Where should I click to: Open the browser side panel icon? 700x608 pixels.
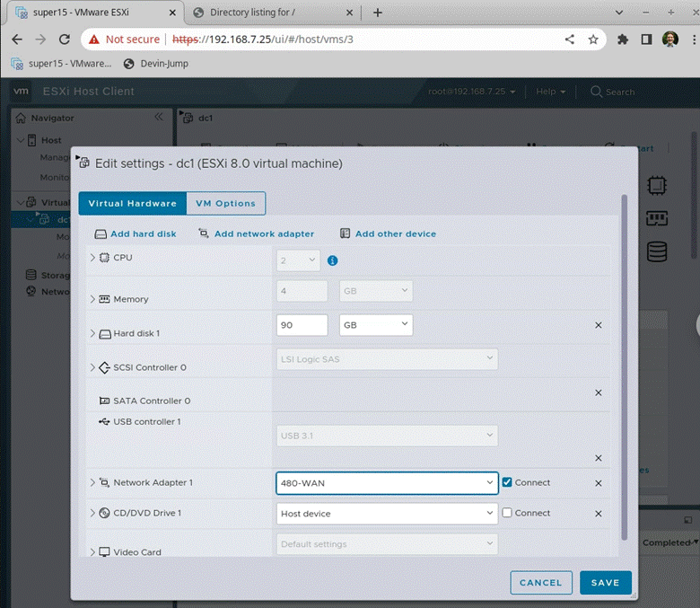coord(646,40)
